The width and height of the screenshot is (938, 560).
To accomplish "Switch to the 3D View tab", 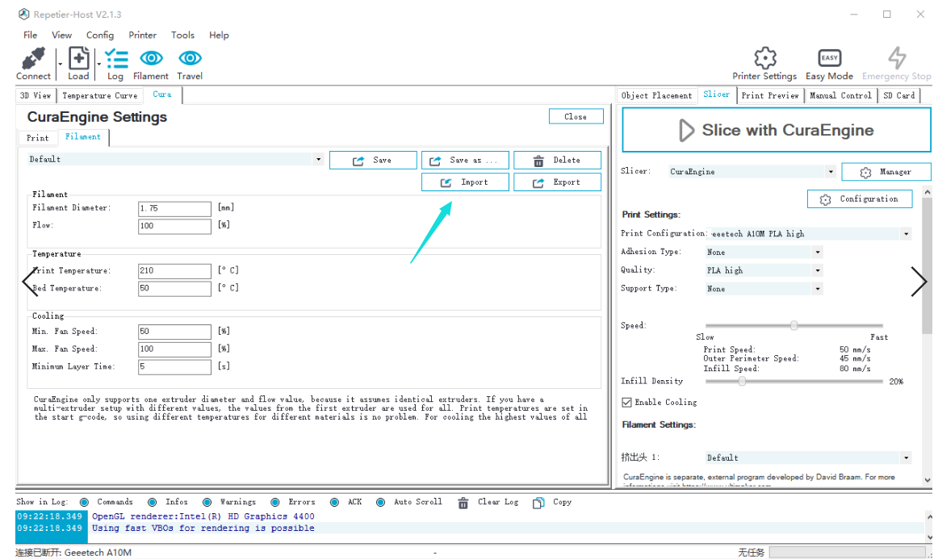I will 36,96.
